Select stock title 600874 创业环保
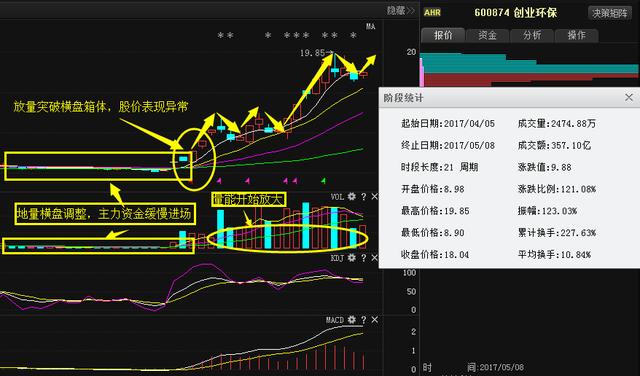This screenshot has width=640, height=376. pyautogui.click(x=516, y=13)
